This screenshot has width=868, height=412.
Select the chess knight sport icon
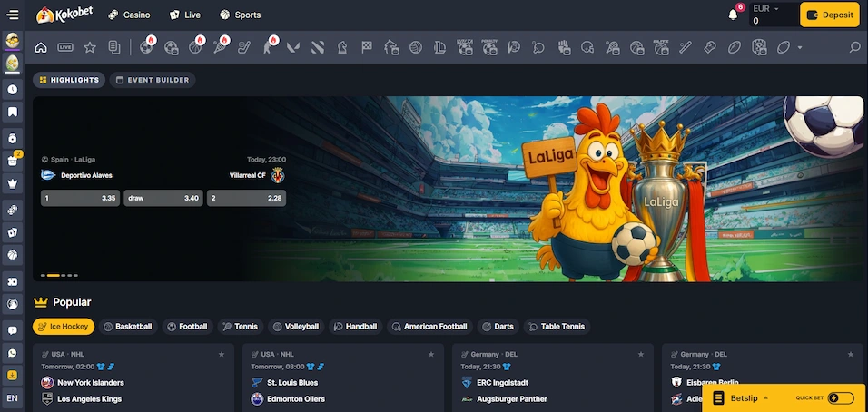[342, 47]
